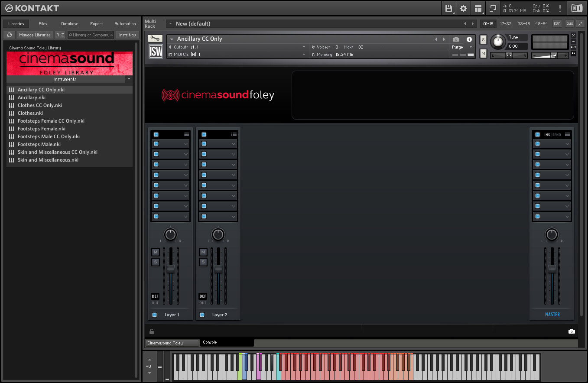The width and height of the screenshot is (588, 383).
Task: Solo Layer 1 with its S button
Action: pos(156,262)
